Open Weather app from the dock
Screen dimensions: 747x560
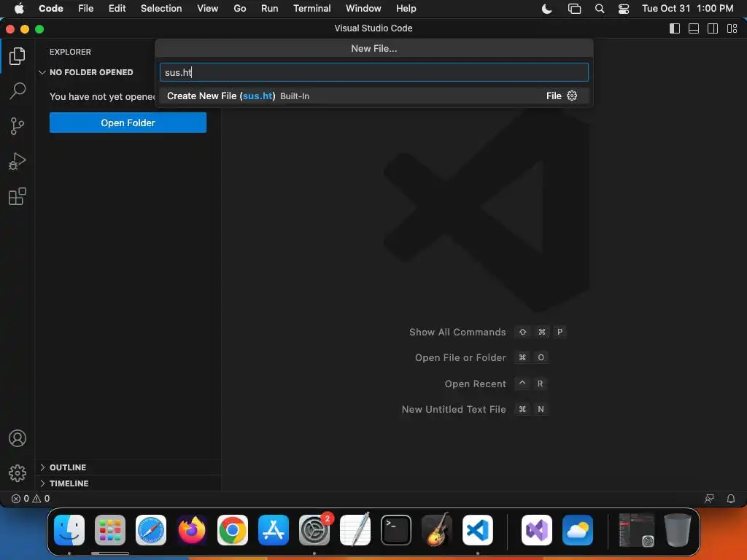(578, 529)
